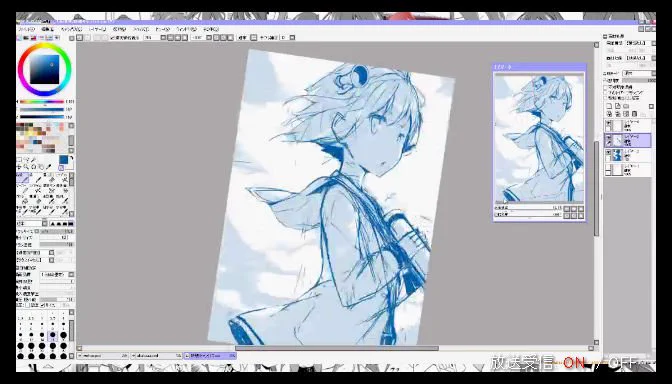Viewport: 672px width, 384px height.
Task: Toggle pressure 濃度 density checkbox
Action: coord(27,305)
